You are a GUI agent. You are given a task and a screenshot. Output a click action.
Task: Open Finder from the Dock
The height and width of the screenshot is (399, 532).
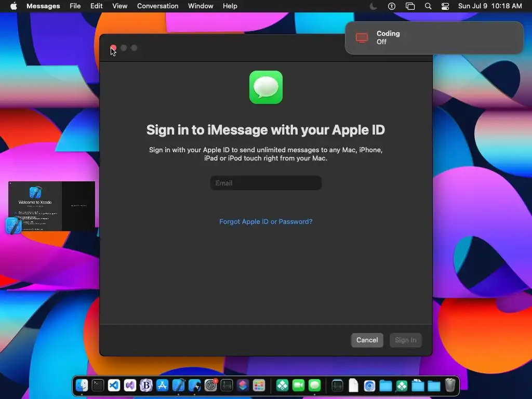pyautogui.click(x=82, y=385)
